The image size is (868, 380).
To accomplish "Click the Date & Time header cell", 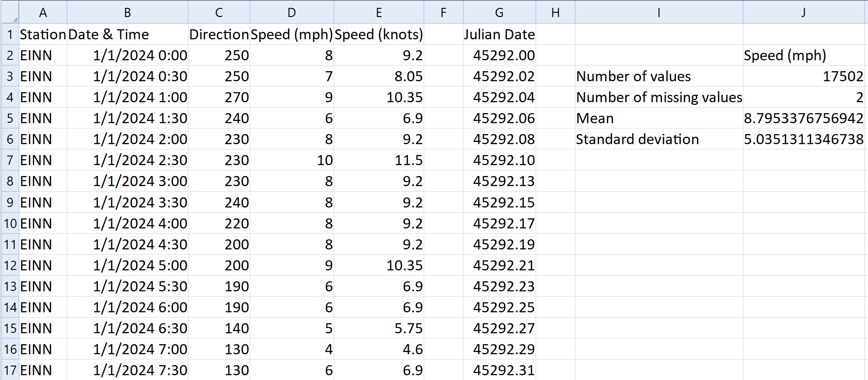I will [x=127, y=35].
